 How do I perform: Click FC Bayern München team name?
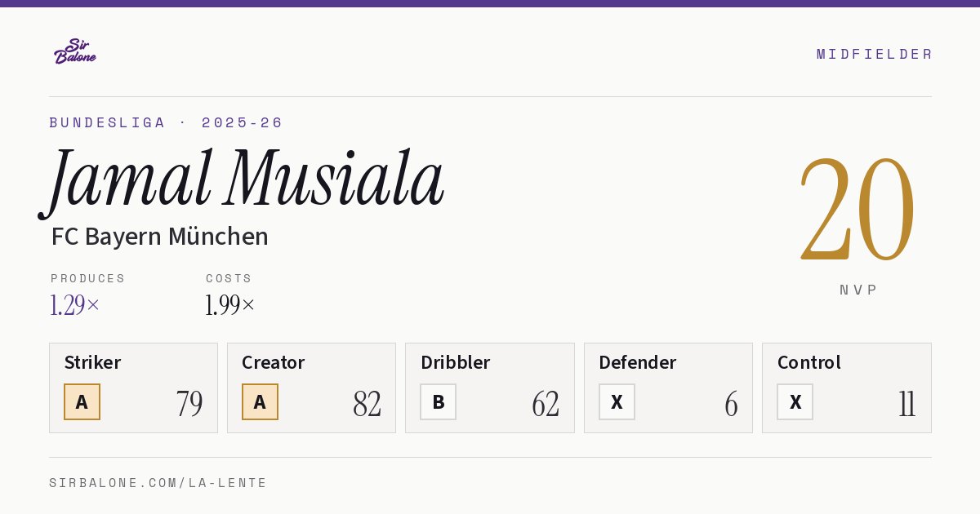click(159, 237)
